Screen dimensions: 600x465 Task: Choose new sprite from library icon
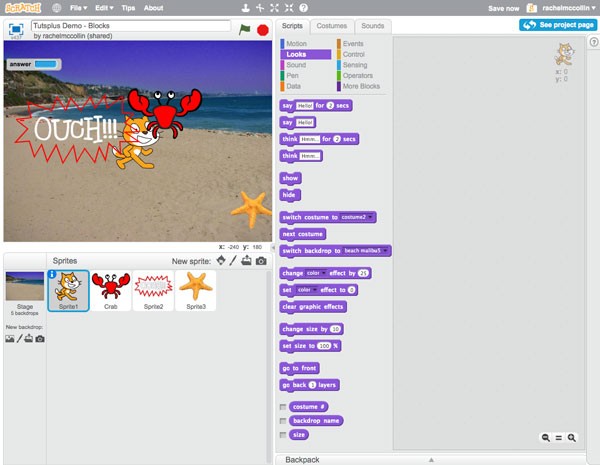click(x=221, y=261)
